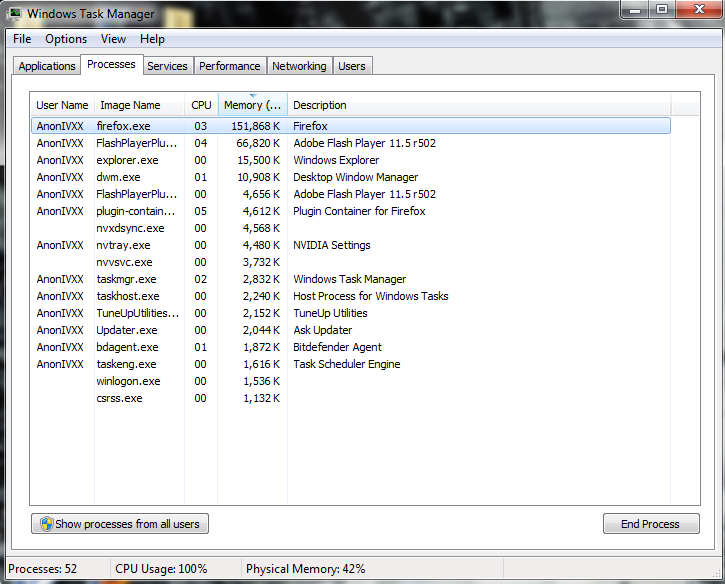This screenshot has height=584, width=725.
Task: Click the CPU Usage: 100% status entry
Action: 161,569
